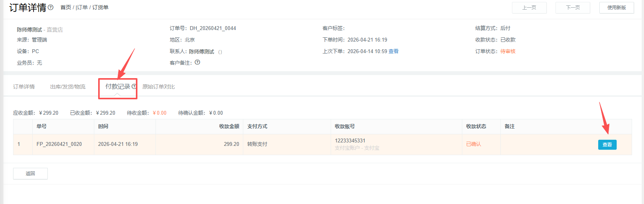Click 下单时间 2026-04-21 16:19 field
The width and height of the screenshot is (644, 204).
pos(355,40)
